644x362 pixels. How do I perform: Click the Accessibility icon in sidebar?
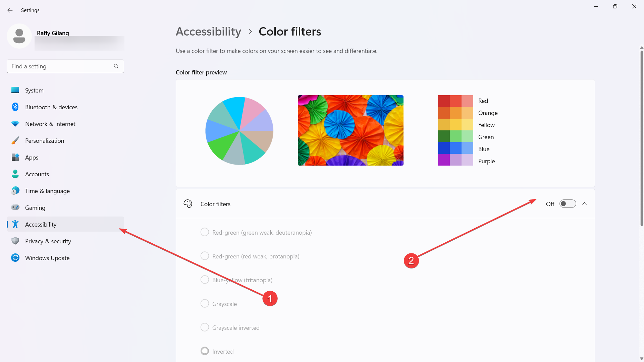pos(15,224)
